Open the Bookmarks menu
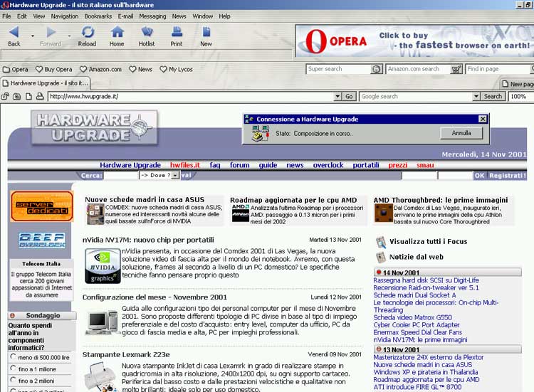 tap(98, 16)
